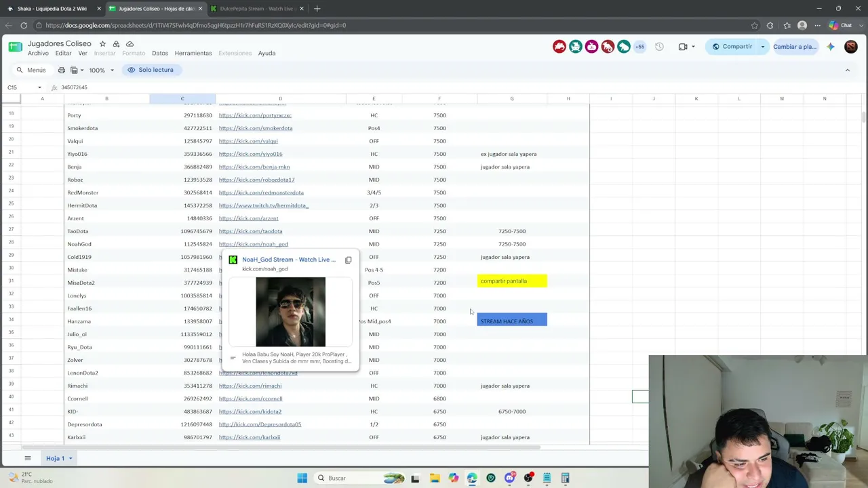This screenshot has height=488, width=868.
Task: Open the browser extensions icon
Action: pyautogui.click(x=770, y=26)
